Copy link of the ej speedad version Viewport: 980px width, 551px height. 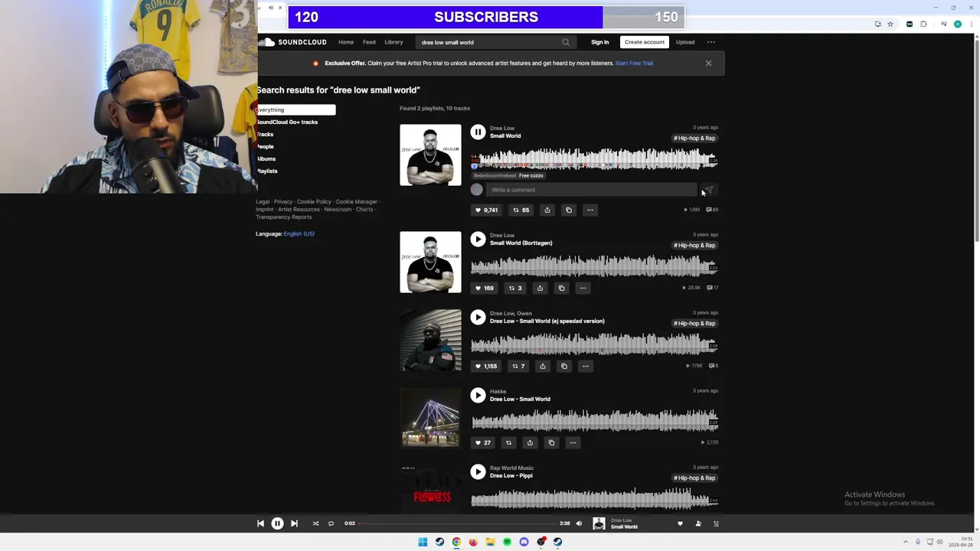point(563,366)
